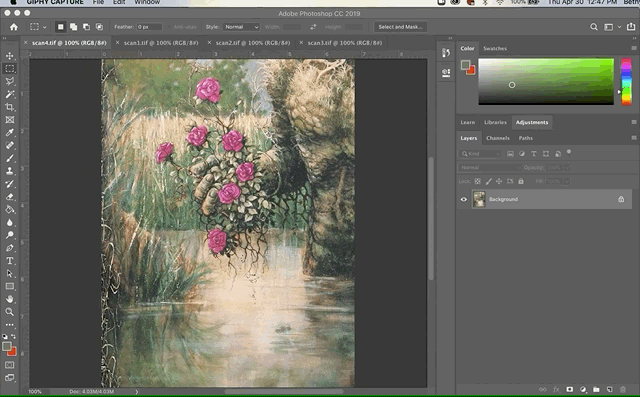The image size is (640, 397).
Task: Choose Add to selection mode
Action: [x=73, y=27]
